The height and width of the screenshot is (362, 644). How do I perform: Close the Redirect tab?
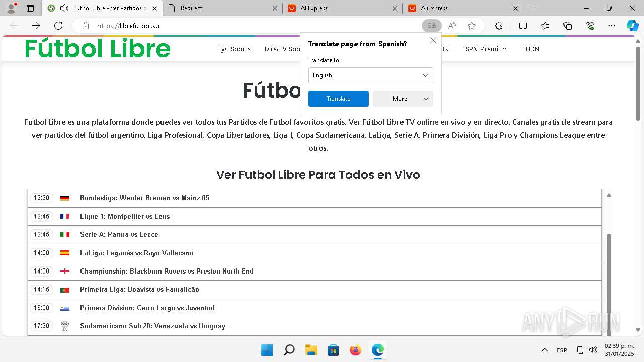point(275,8)
